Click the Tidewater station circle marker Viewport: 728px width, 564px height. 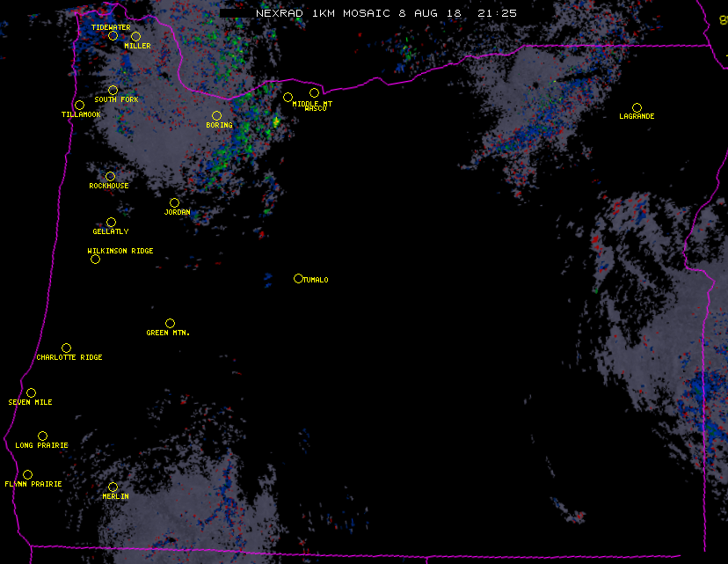click(x=113, y=36)
